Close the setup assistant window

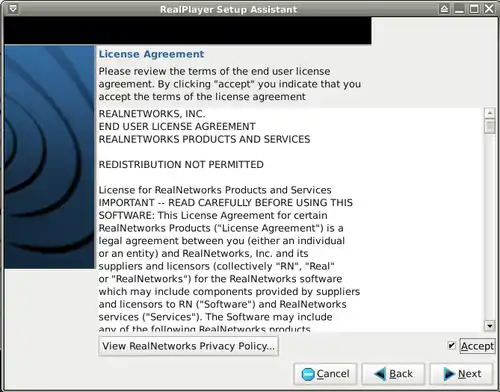pos(489,9)
